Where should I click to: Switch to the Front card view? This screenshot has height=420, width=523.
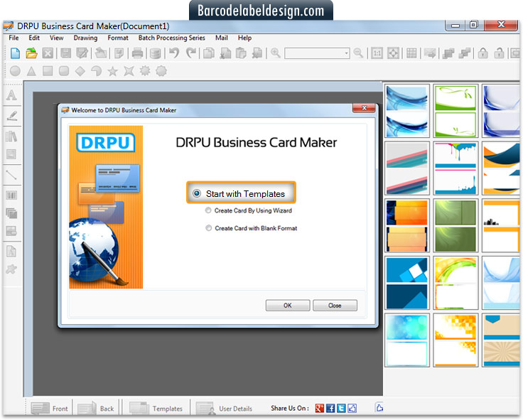pyautogui.click(x=49, y=408)
